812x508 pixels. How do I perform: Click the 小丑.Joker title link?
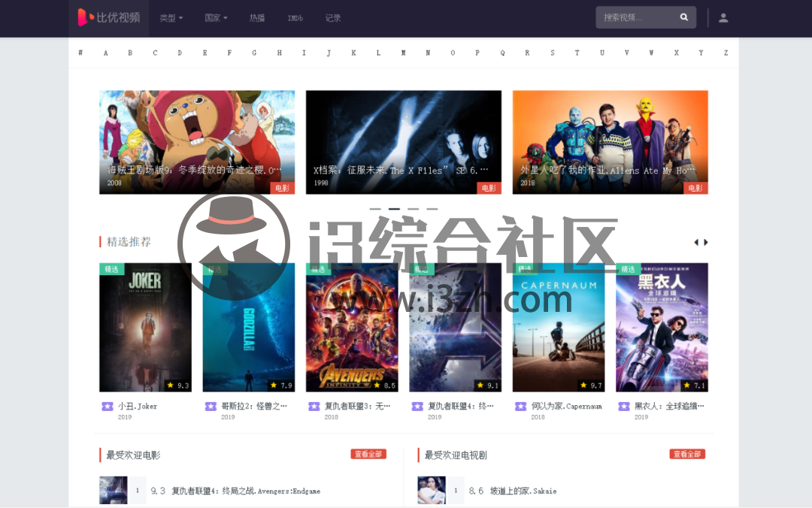click(138, 407)
